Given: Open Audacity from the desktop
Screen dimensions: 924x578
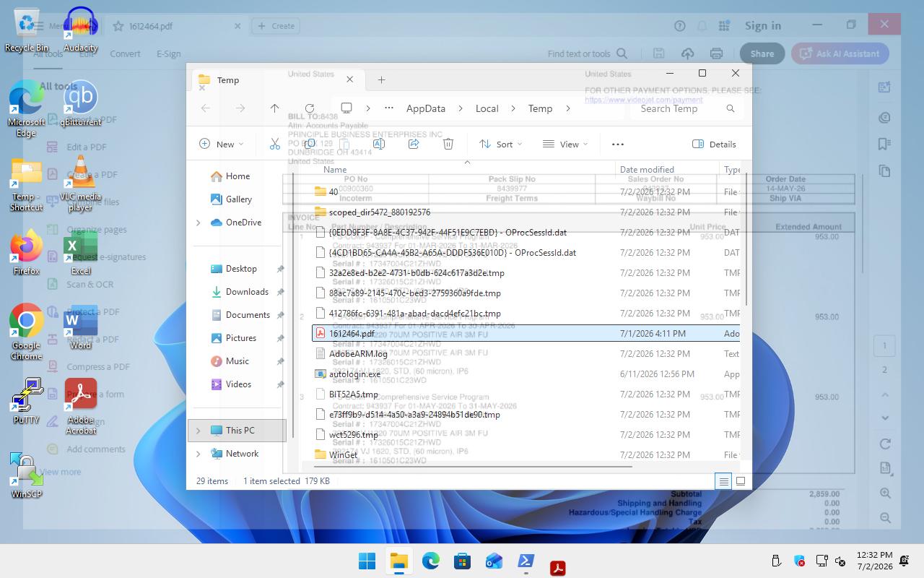Looking at the screenshot, I should pos(80,30).
